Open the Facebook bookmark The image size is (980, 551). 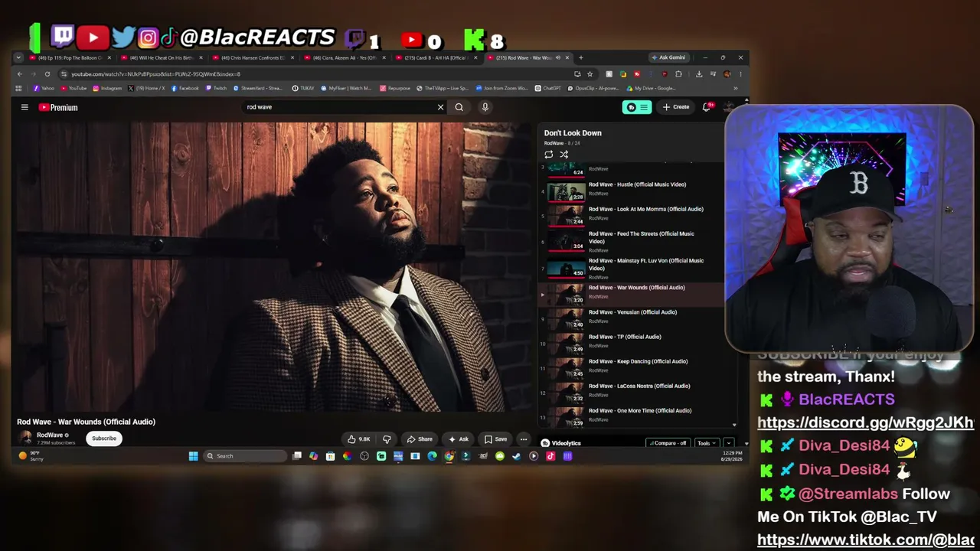click(185, 88)
